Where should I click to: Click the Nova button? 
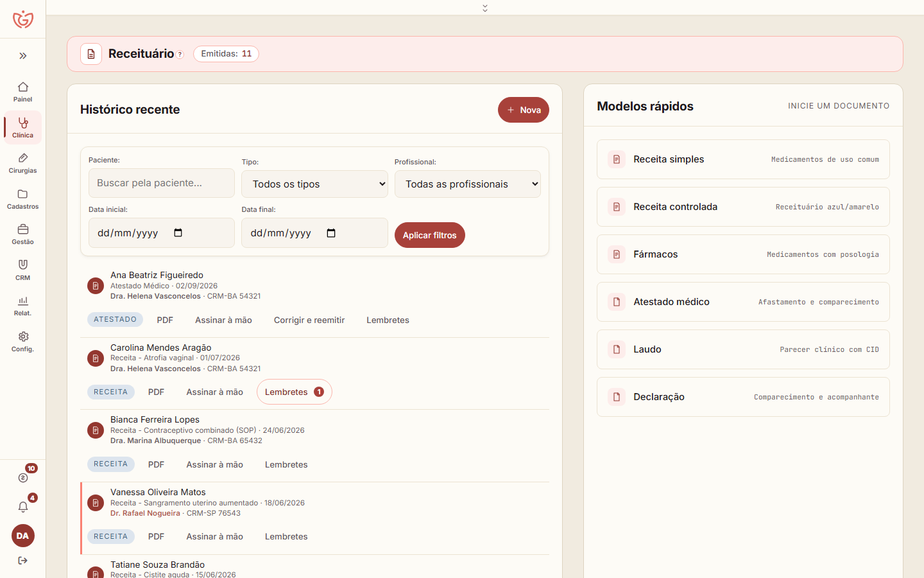point(524,110)
